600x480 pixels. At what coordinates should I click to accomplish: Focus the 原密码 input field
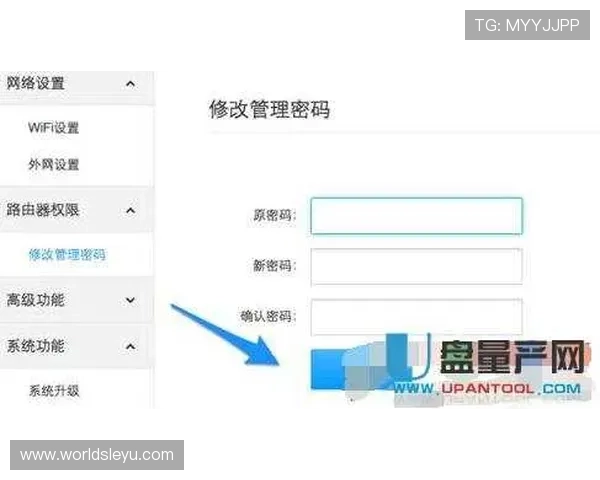(x=416, y=216)
